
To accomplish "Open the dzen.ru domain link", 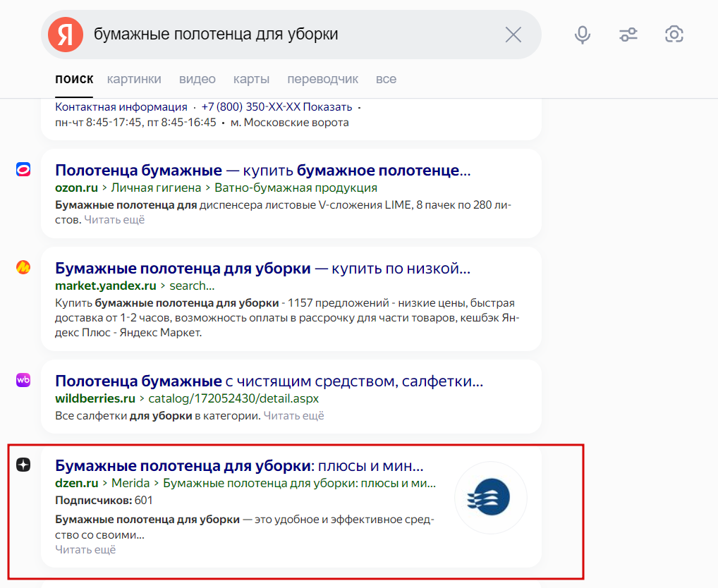I will click(76, 483).
